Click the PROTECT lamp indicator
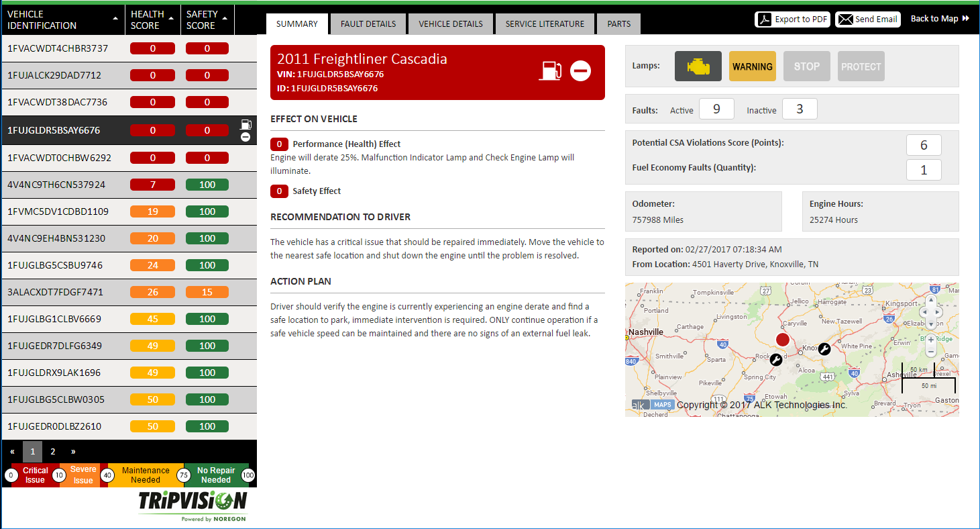The height and width of the screenshot is (529, 980). click(x=861, y=66)
